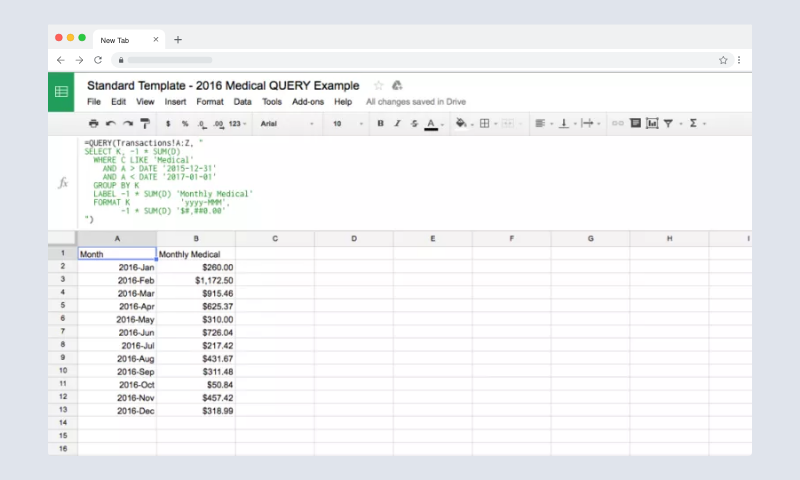800x480 pixels.
Task: Click the Insert comment icon
Action: click(x=635, y=123)
